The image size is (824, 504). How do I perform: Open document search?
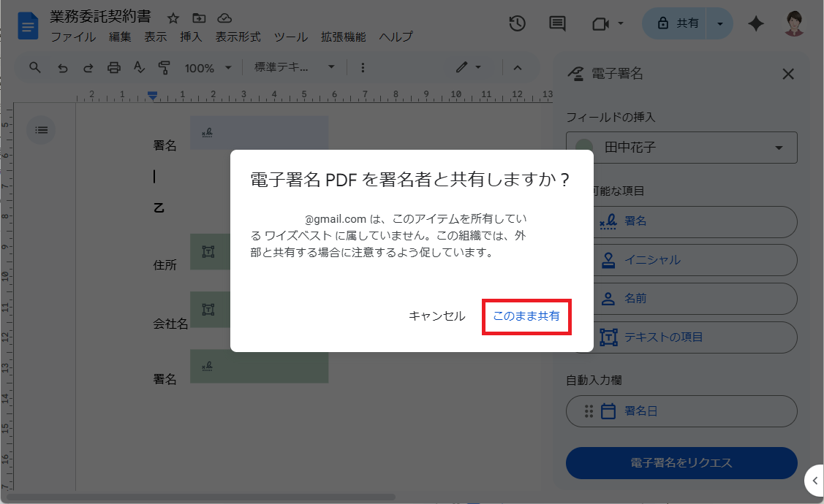(34, 67)
